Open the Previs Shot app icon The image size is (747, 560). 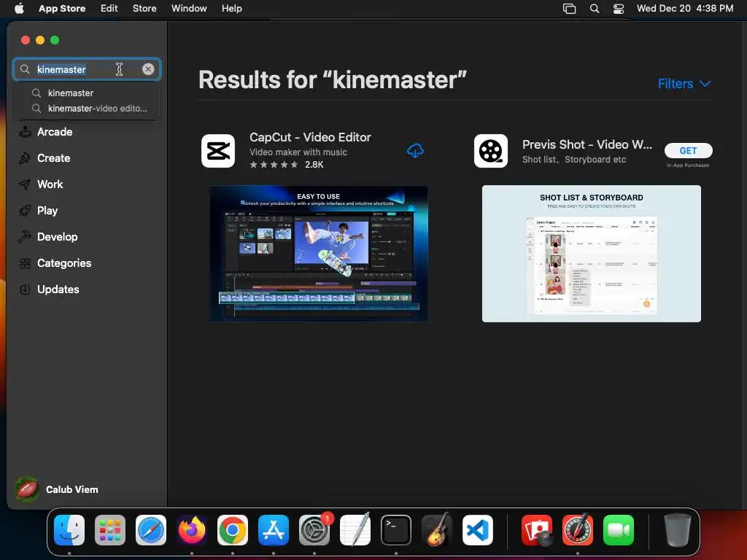[491, 151]
